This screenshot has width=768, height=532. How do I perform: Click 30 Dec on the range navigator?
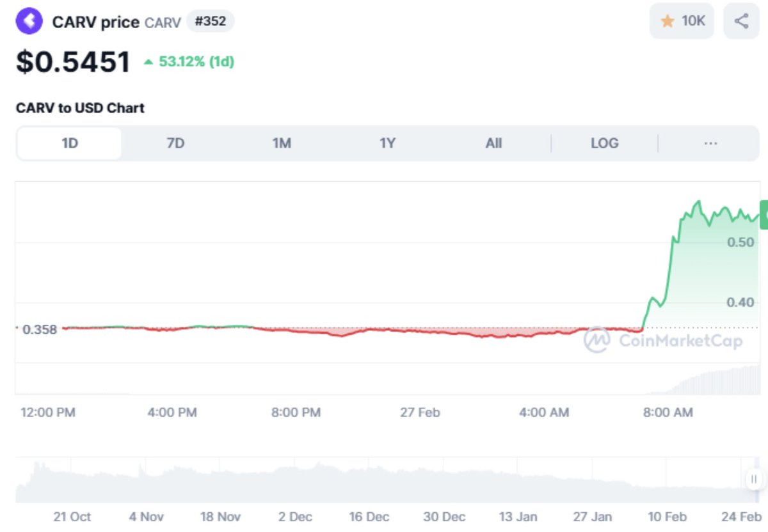[444, 517]
